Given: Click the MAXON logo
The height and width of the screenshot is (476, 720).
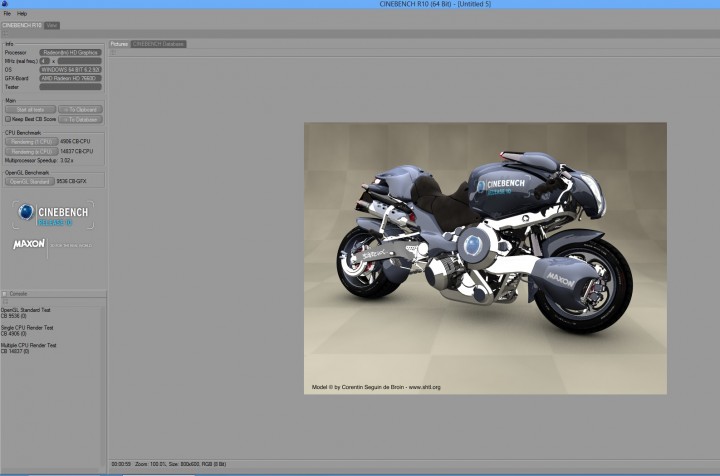Looking at the screenshot, I should (29, 244).
